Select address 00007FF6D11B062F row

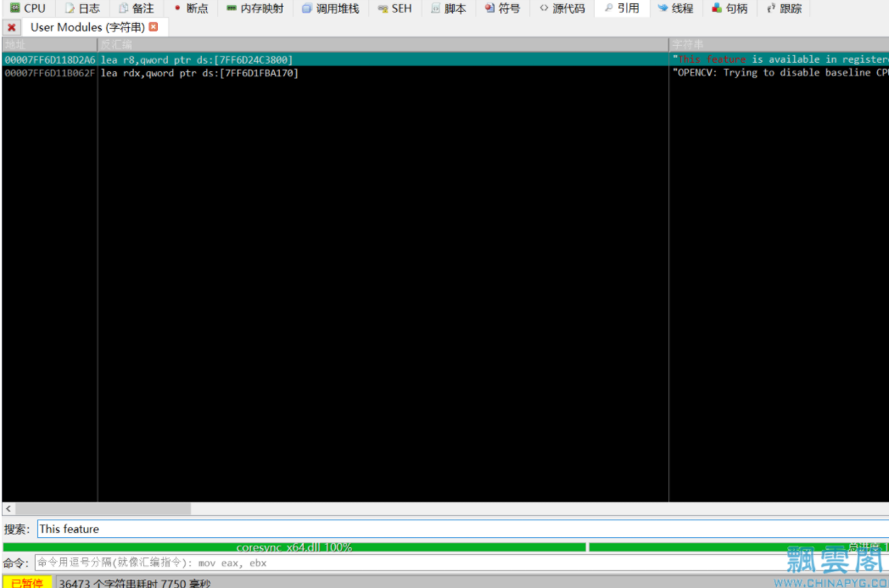point(50,73)
